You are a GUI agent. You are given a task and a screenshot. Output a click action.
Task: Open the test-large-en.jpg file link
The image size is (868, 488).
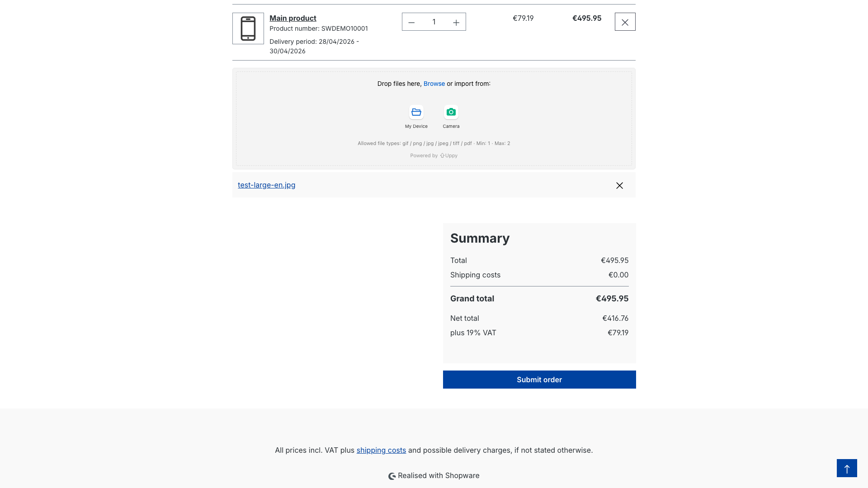266,185
